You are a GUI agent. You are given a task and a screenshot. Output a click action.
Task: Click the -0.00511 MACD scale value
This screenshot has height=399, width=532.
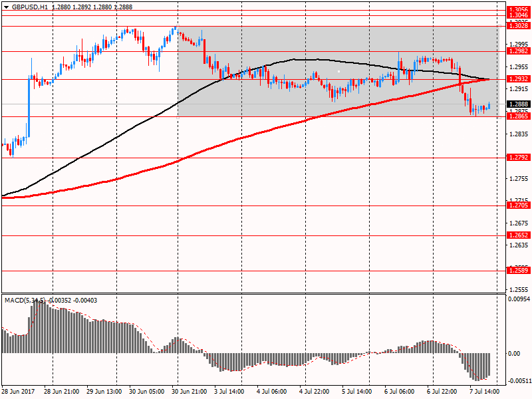[519, 381]
